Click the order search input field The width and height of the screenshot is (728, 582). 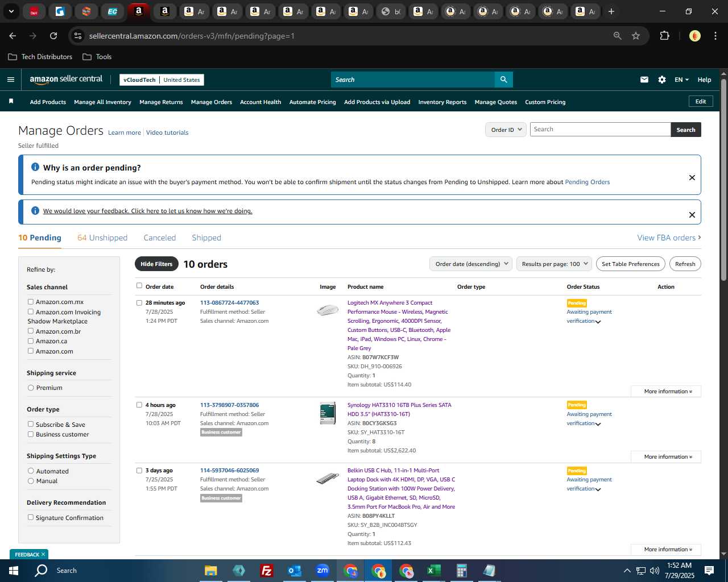click(x=600, y=130)
